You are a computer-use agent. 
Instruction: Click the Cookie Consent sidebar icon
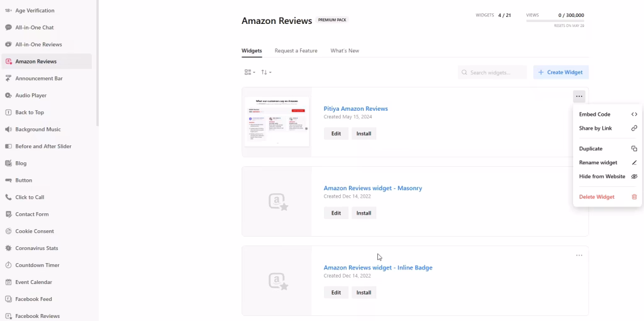(x=8, y=231)
